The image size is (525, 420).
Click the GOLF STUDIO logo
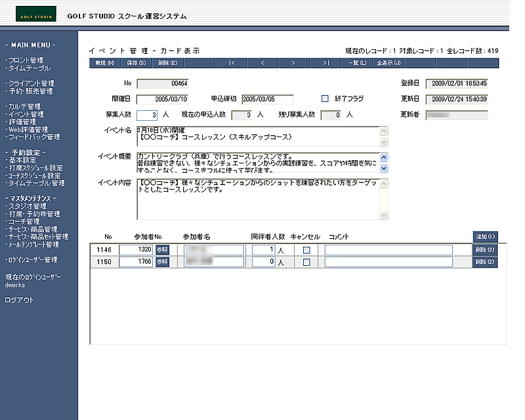36,14
